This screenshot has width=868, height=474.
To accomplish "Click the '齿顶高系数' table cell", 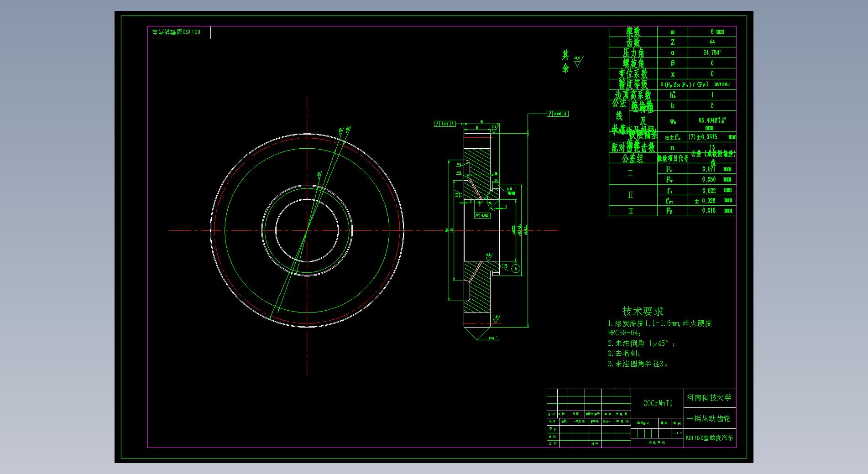I will coord(633,95).
